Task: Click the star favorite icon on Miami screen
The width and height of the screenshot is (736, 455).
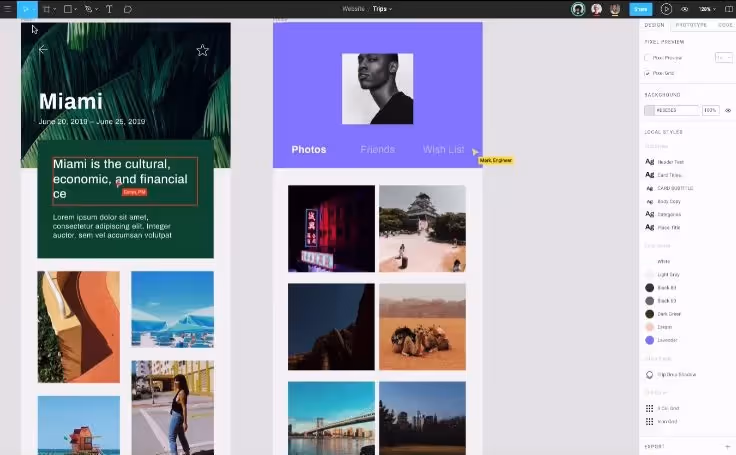Action: pos(202,50)
